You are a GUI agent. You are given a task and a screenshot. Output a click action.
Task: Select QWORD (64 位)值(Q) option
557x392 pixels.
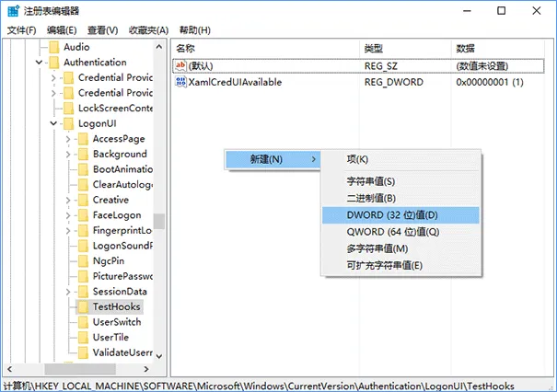coord(400,232)
